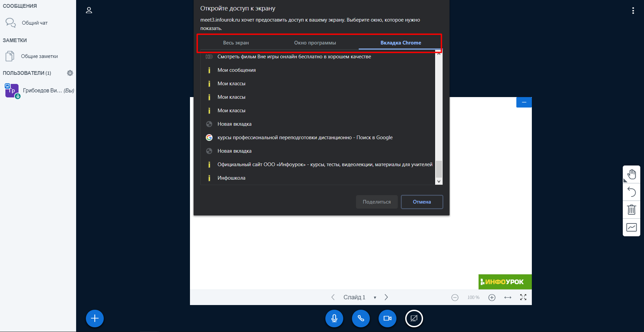This screenshot has height=332, width=644.
Task: Choose the Мои сообщения tab entry
Action: point(318,70)
